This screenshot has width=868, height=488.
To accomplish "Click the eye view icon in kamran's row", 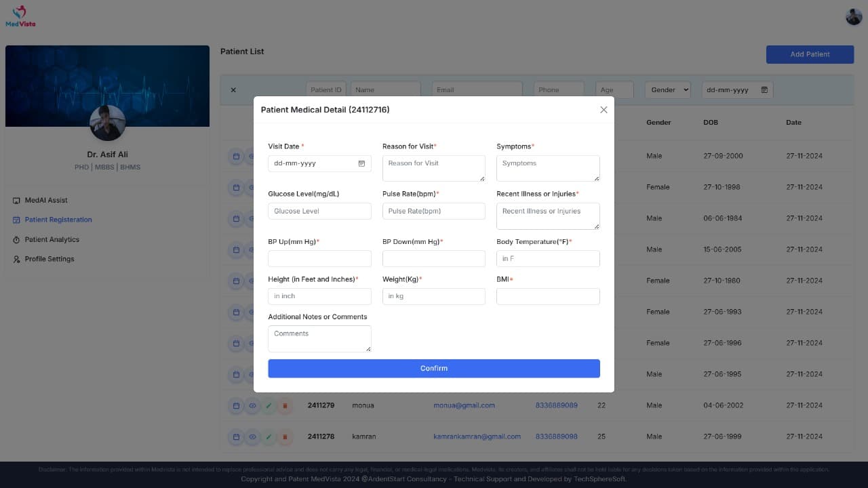I will pyautogui.click(x=252, y=436).
